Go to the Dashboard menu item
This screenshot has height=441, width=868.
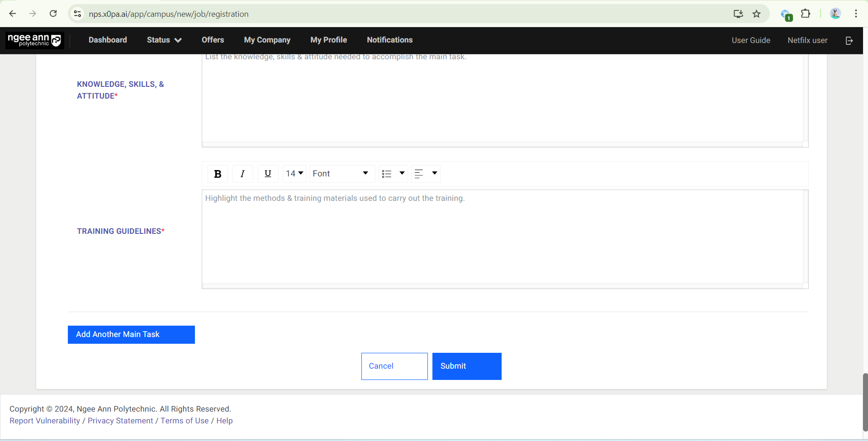108,40
